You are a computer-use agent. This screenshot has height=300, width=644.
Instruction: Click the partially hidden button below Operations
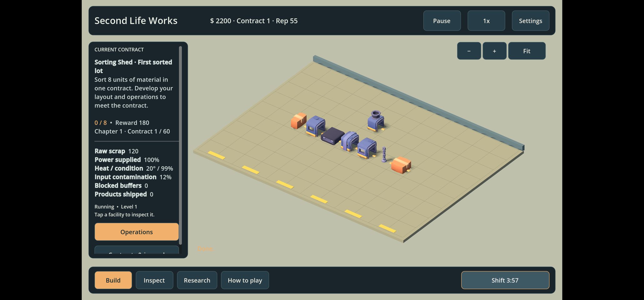click(x=137, y=250)
